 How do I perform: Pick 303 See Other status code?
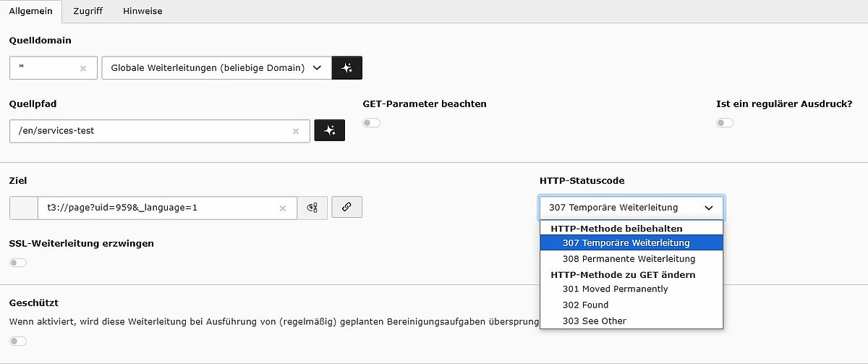(594, 321)
